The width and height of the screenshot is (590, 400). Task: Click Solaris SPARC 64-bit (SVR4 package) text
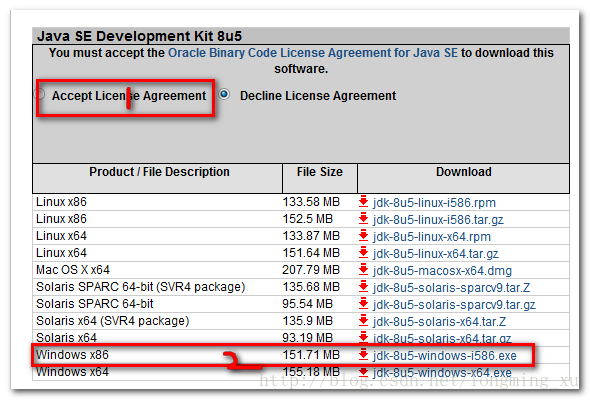pyautogui.click(x=141, y=287)
